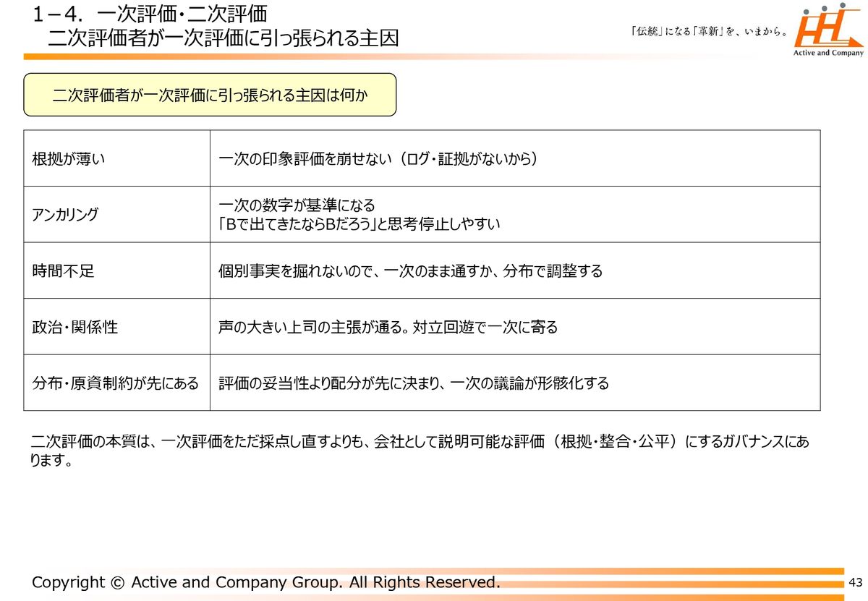
Task: Click the quote line '「Bで出てきたならBだろう」と思考停止しやすい'
Action: pos(359,224)
